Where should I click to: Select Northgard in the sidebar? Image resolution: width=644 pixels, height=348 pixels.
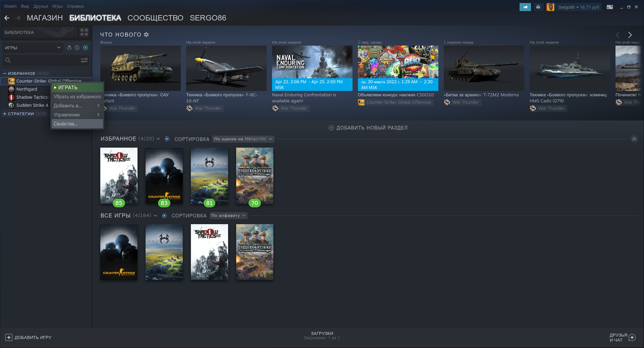pos(27,89)
